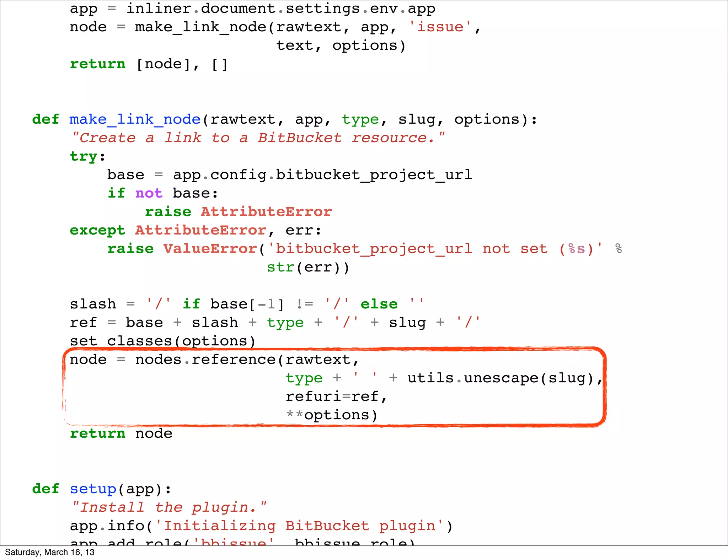Click the 'ref = base + slash' line
728x560 pixels.
pos(275,323)
